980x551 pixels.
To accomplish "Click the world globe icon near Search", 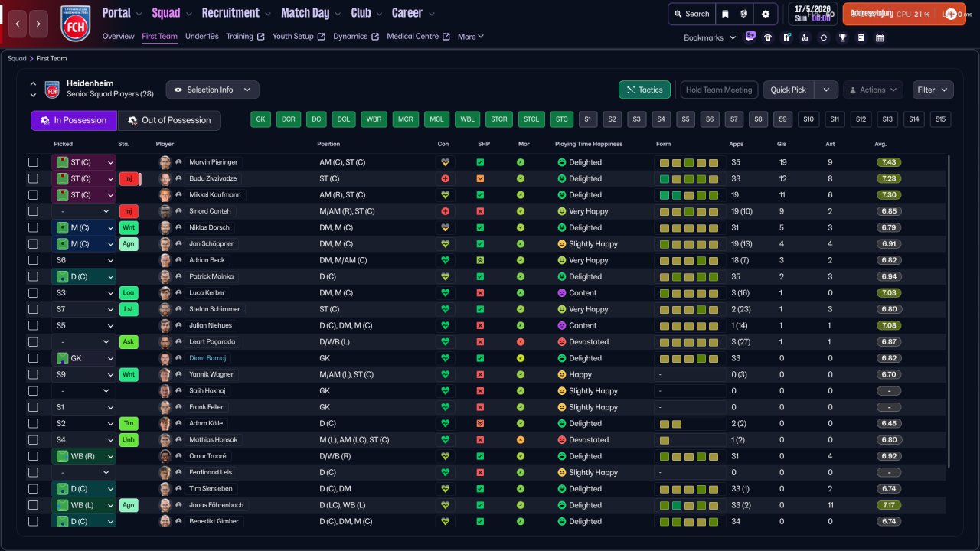I will pos(744,14).
